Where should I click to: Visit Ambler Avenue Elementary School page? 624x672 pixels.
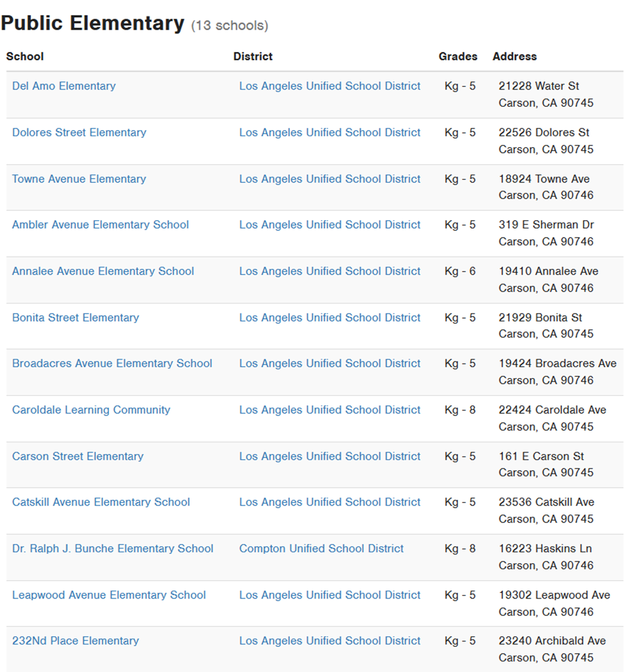(100, 225)
